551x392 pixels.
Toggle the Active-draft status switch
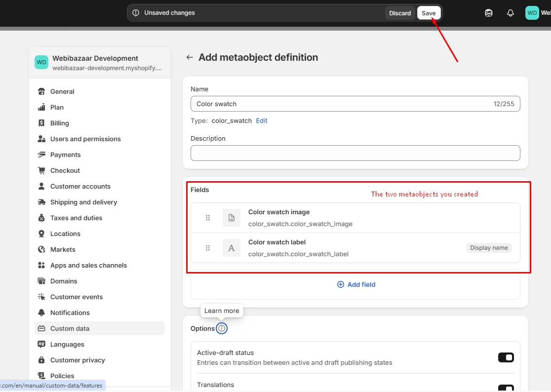click(506, 357)
